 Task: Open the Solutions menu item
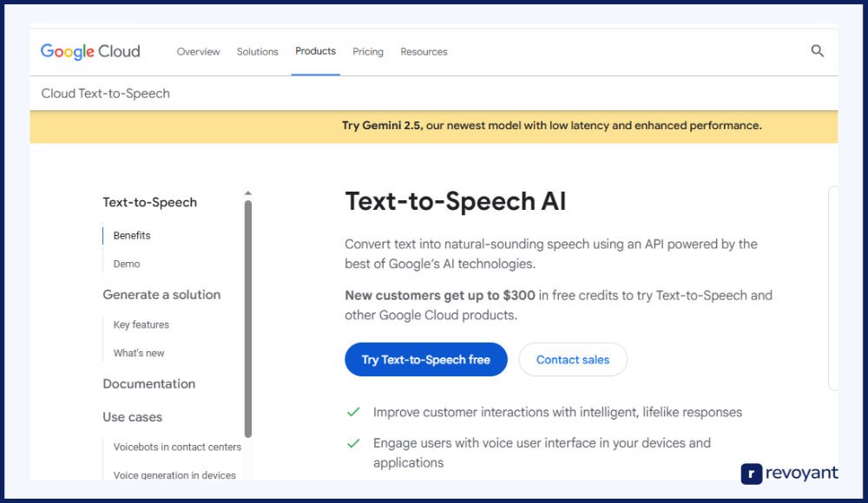(258, 51)
